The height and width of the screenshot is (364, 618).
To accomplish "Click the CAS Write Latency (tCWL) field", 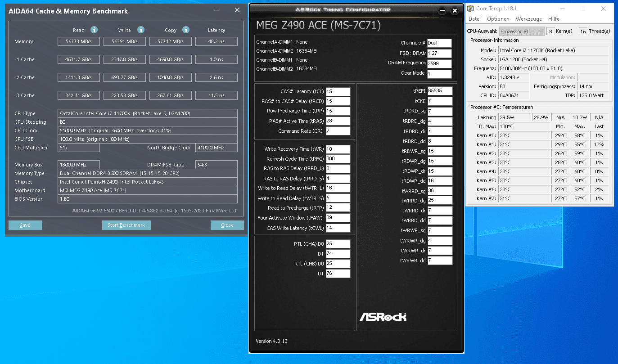I will (338, 228).
